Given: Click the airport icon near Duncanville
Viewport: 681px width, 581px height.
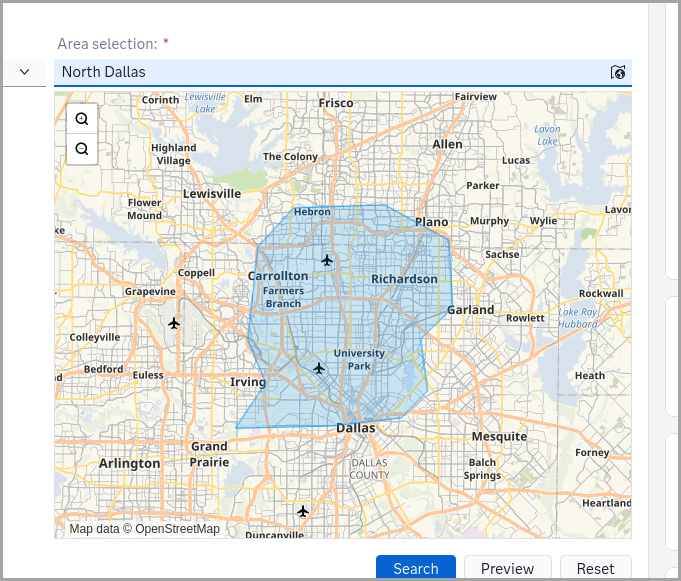Looking at the screenshot, I should point(303,511).
